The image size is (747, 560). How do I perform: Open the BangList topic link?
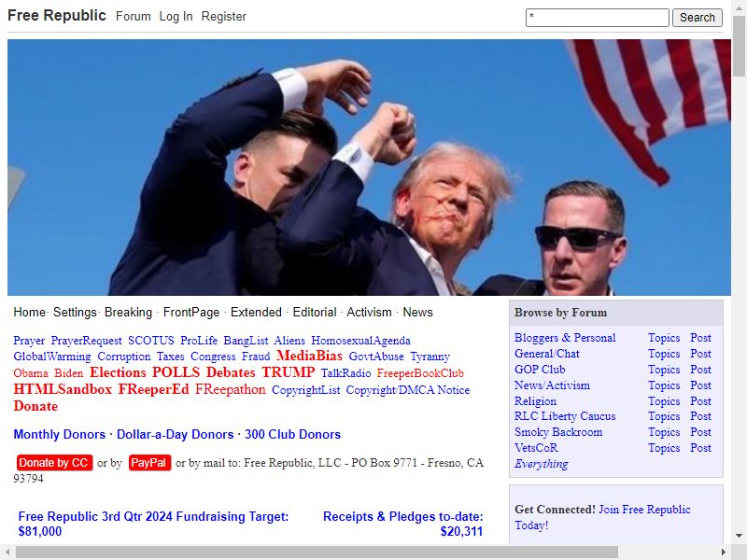pyautogui.click(x=246, y=341)
